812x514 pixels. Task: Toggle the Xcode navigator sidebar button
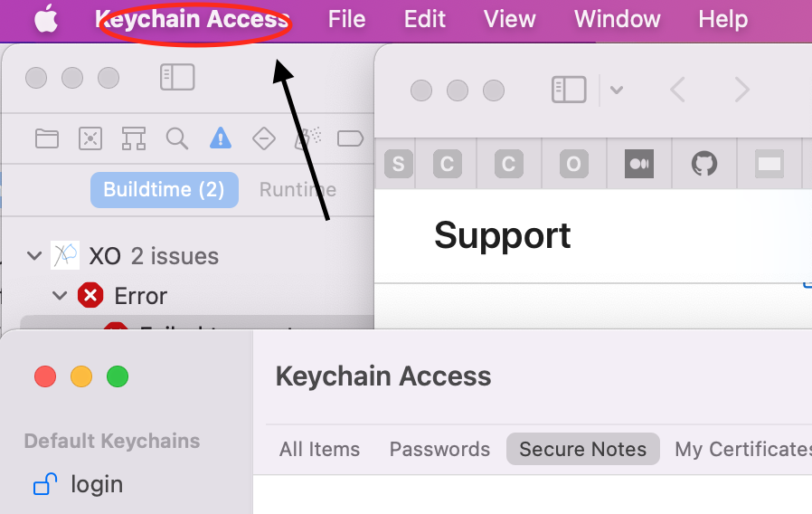[177, 77]
